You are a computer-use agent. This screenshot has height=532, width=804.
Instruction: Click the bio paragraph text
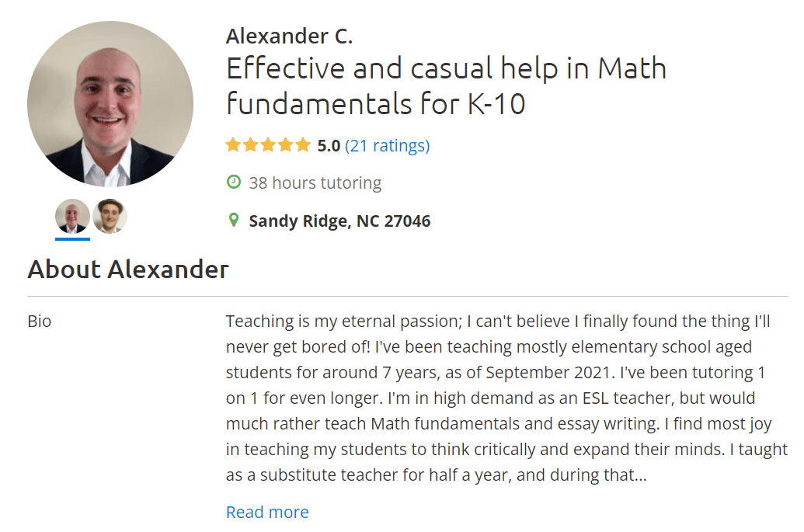505,398
